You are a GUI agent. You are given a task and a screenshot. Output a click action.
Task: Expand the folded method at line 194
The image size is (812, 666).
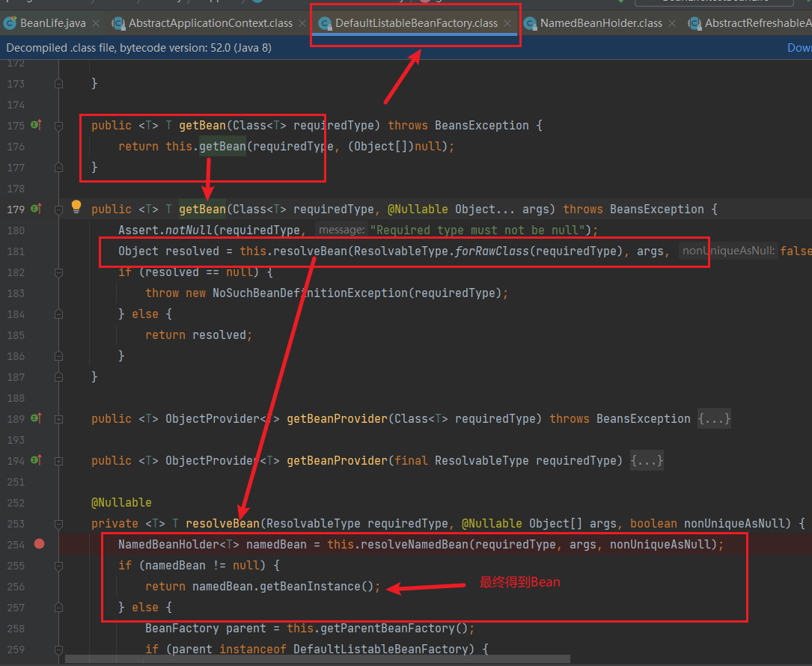pos(59,461)
